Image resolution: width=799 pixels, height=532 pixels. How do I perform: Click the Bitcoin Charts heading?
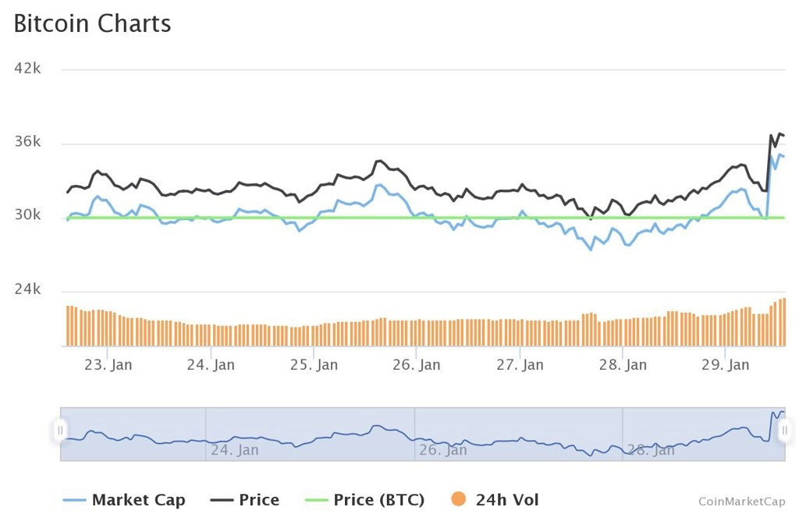click(92, 23)
